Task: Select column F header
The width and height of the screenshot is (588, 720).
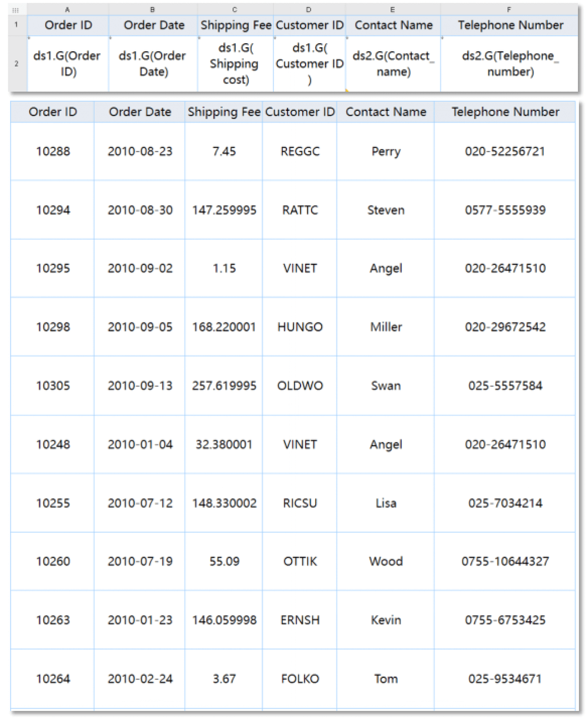Action: pyautogui.click(x=509, y=10)
